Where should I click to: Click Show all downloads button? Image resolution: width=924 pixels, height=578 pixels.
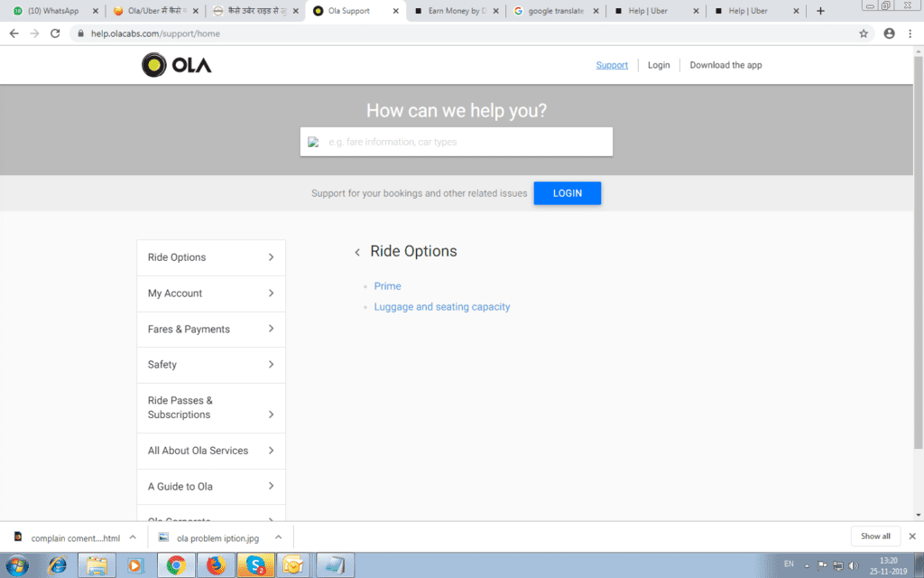[x=875, y=536]
